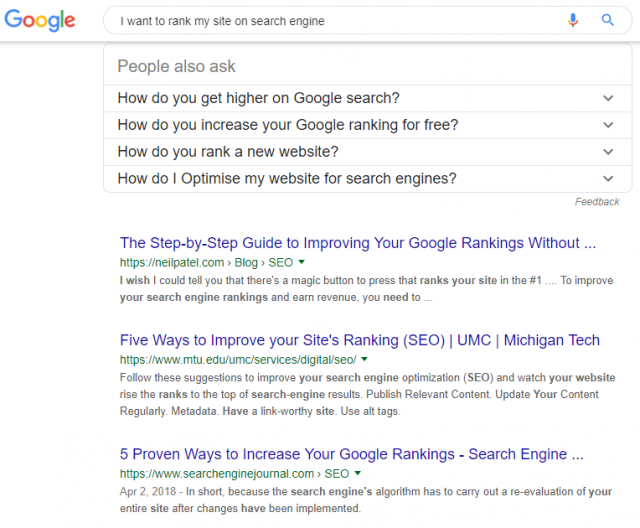640x528 pixels.
Task: Open 'Five Ways to Improve your Site's Ranking' result
Action: pos(360,340)
